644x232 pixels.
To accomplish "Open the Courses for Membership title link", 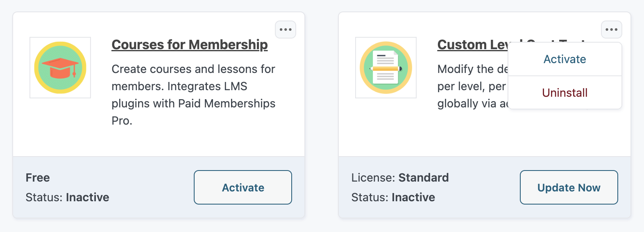I will (x=190, y=45).
